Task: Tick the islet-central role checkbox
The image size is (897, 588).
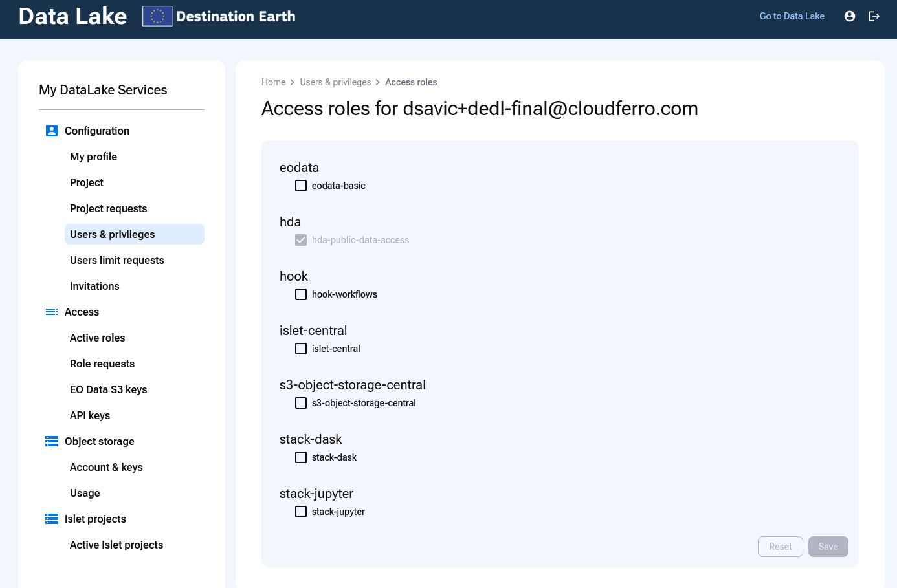Action: coord(301,349)
